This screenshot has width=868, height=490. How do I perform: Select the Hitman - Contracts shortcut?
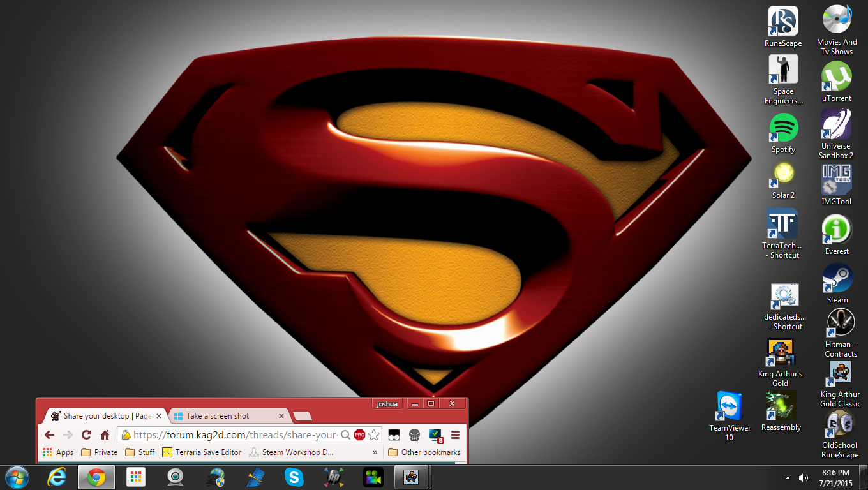pos(841,333)
